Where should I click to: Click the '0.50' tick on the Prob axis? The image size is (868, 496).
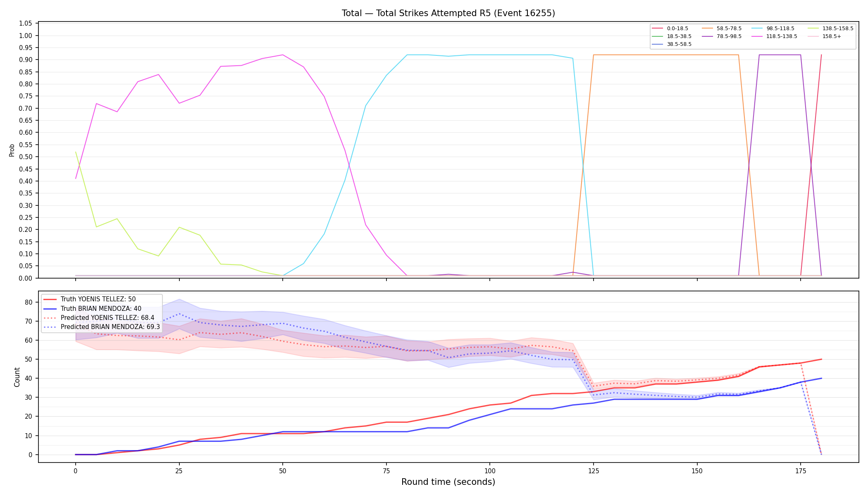tap(26, 157)
